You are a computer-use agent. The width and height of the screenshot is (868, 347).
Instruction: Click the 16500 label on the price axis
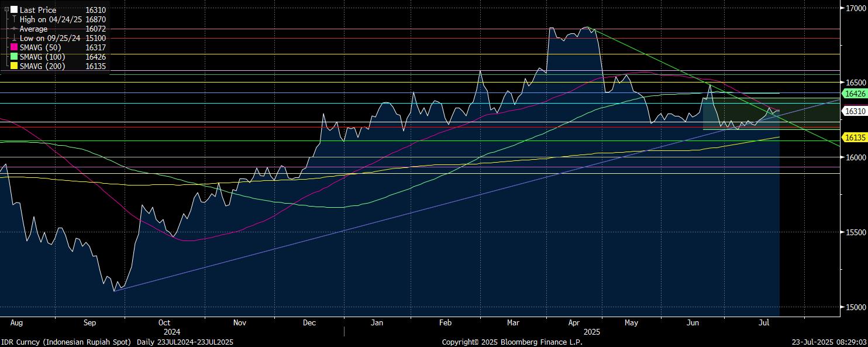pyautogui.click(x=854, y=83)
